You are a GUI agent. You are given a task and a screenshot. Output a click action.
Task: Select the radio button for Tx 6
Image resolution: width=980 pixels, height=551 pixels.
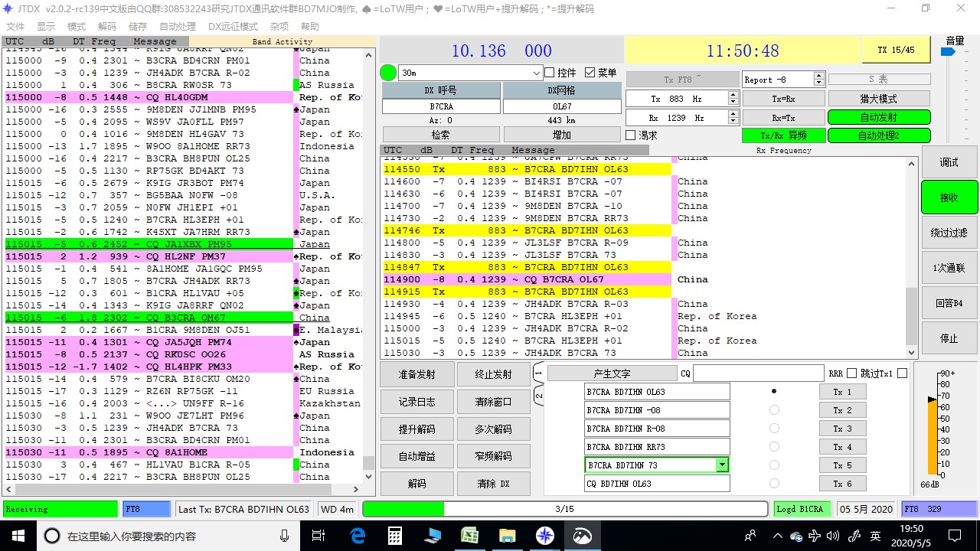coord(774,484)
